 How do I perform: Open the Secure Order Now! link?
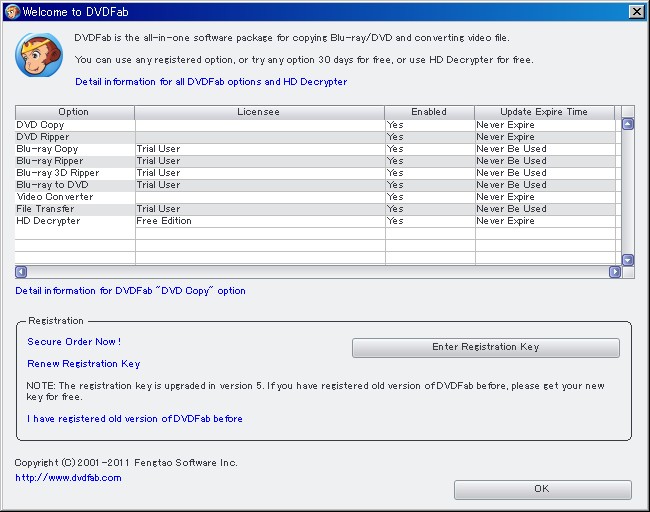(74, 342)
